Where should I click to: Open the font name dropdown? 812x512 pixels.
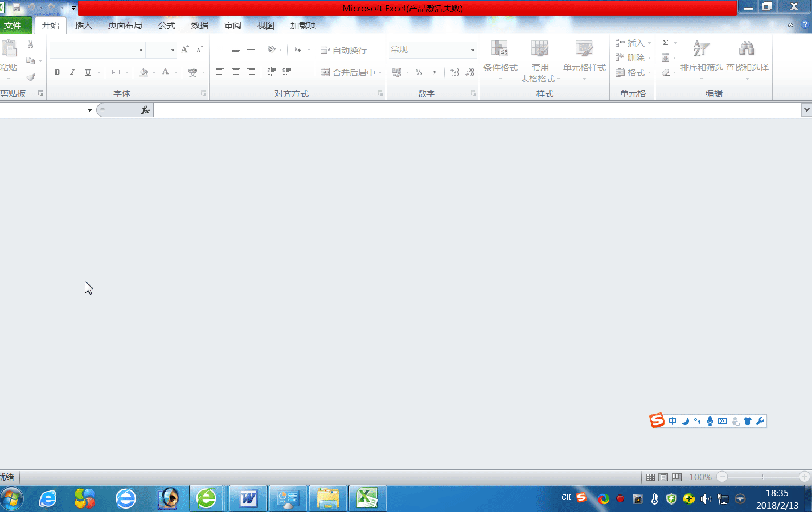coord(141,50)
